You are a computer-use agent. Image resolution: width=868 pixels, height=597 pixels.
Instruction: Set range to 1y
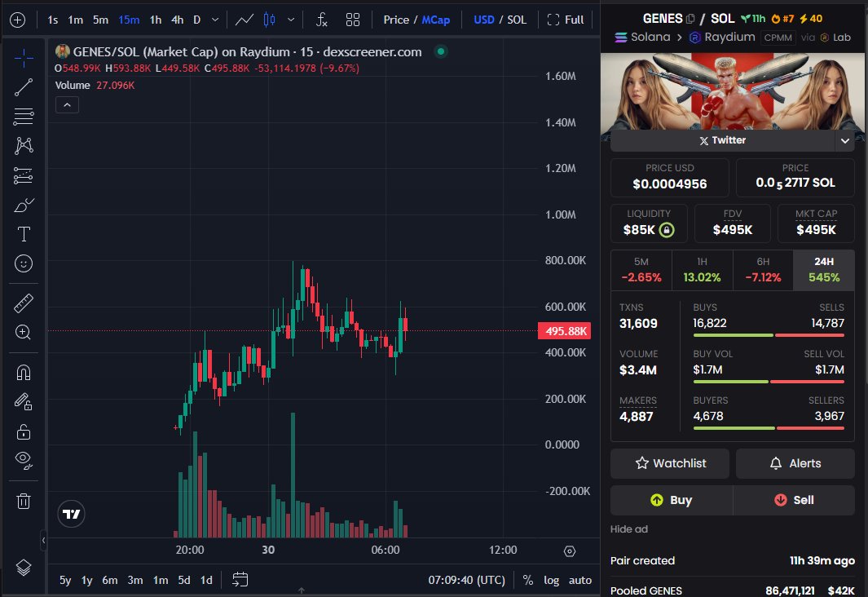tap(87, 580)
